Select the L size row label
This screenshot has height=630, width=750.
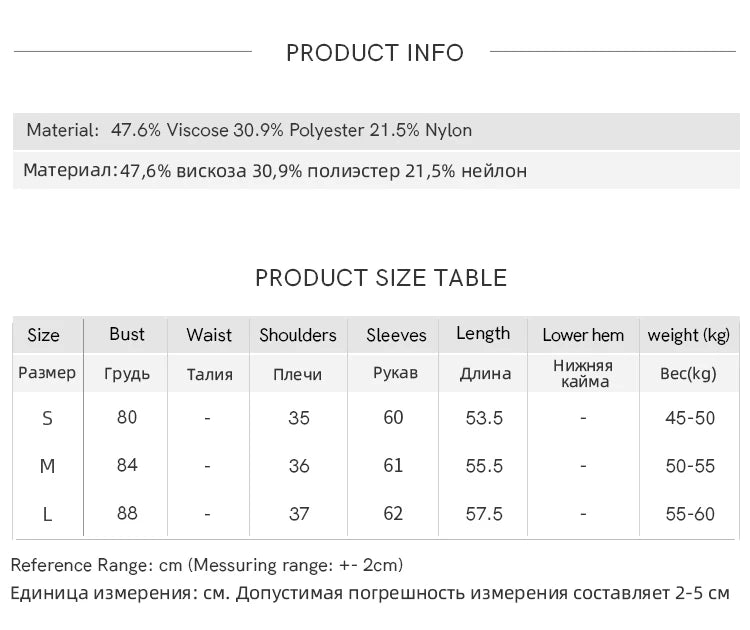[x=47, y=514]
